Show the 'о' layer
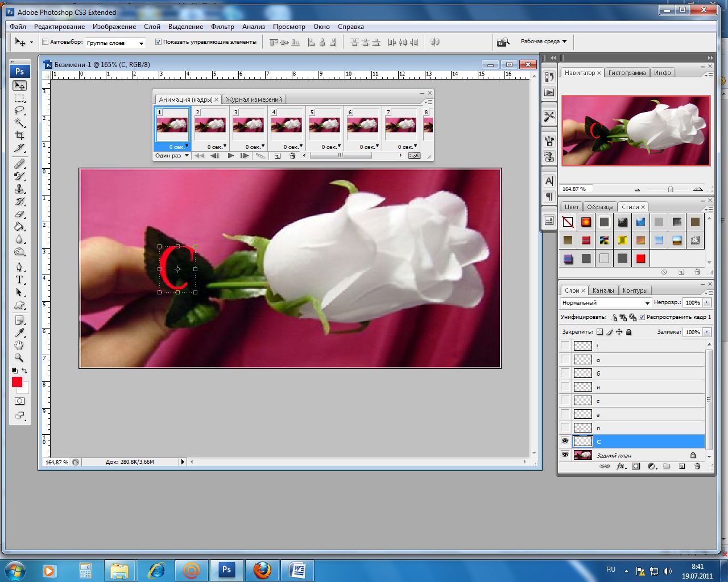This screenshot has height=582, width=728. pos(565,359)
